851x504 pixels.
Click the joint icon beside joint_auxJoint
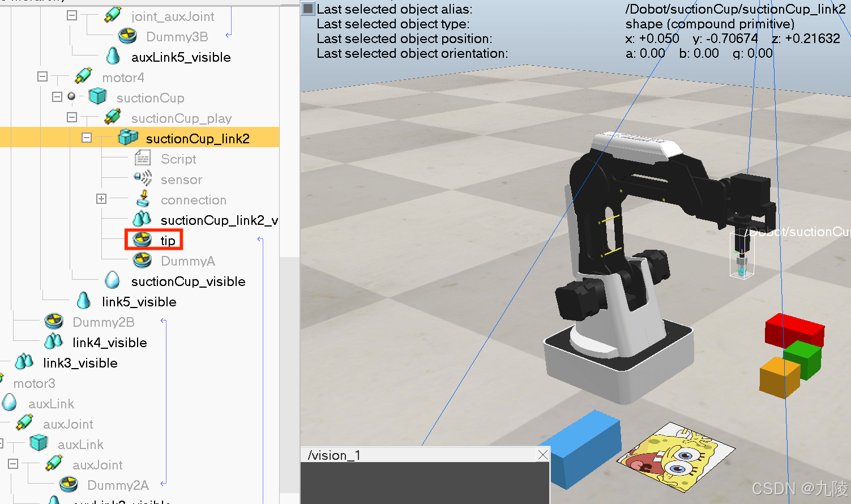click(x=113, y=16)
